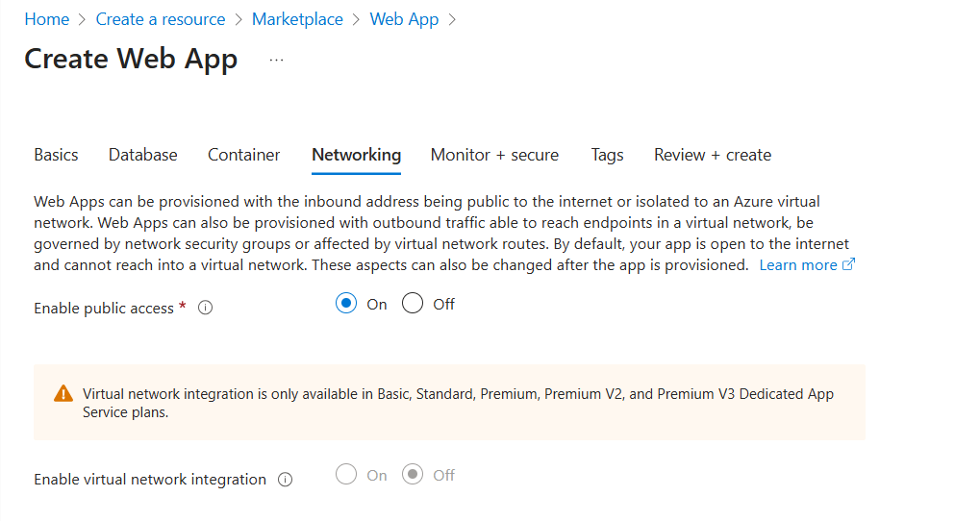The width and height of the screenshot is (980, 521).
Task: Select Off for virtual network integration
Action: click(413, 475)
